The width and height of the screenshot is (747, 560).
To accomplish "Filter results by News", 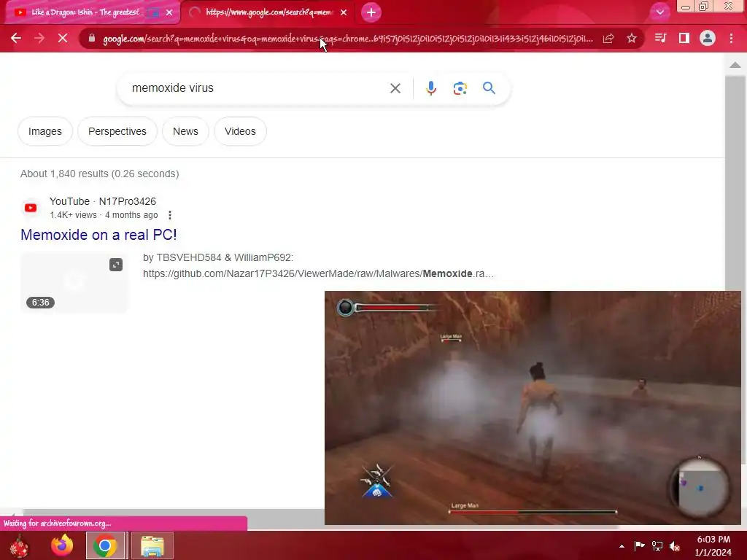I will click(x=185, y=131).
